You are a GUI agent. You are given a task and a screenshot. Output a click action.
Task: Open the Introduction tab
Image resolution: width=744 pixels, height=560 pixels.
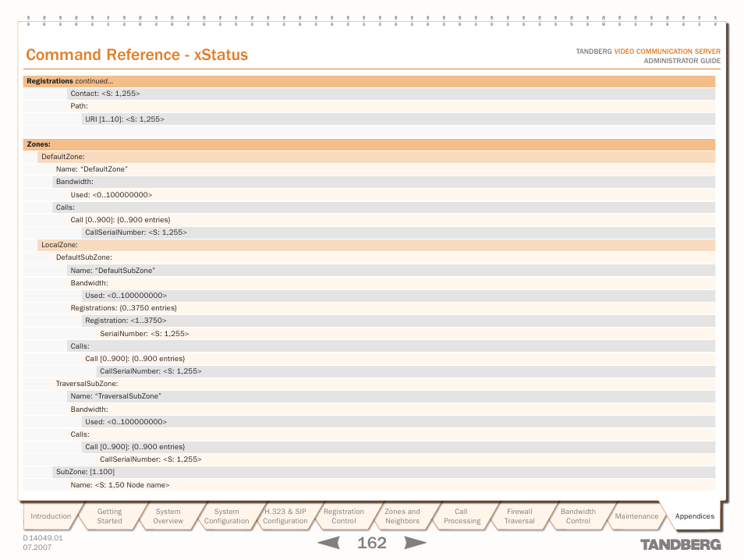pyautogui.click(x=51, y=516)
